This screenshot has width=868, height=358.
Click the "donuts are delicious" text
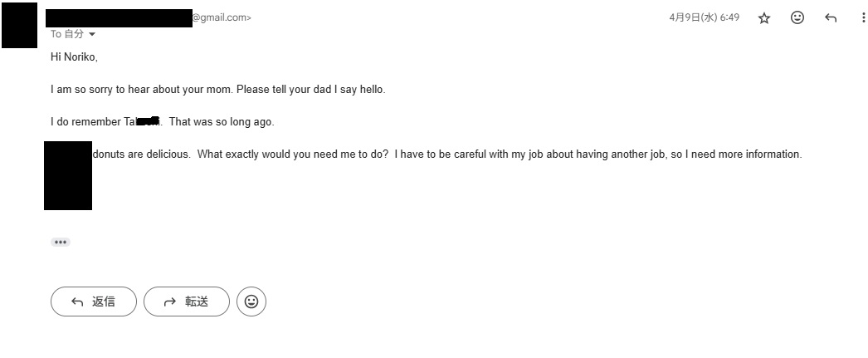point(141,154)
